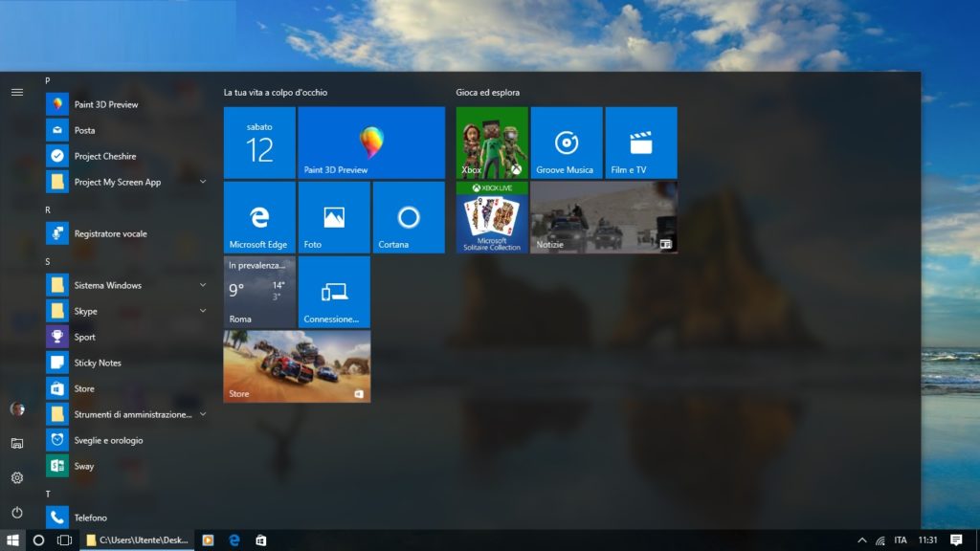Launch Sport app from list
The image size is (980, 551).
click(125, 337)
